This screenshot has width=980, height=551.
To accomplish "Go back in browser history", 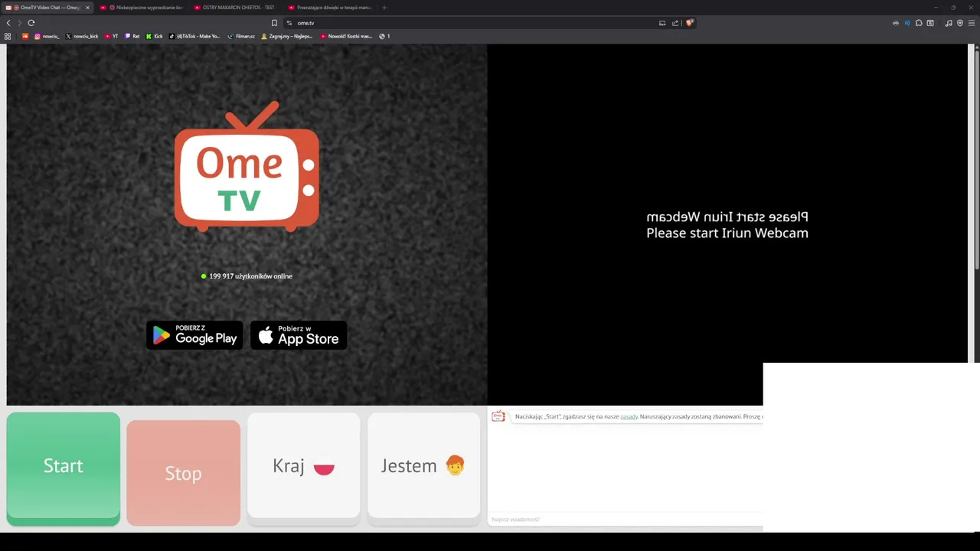I will 8,23.
